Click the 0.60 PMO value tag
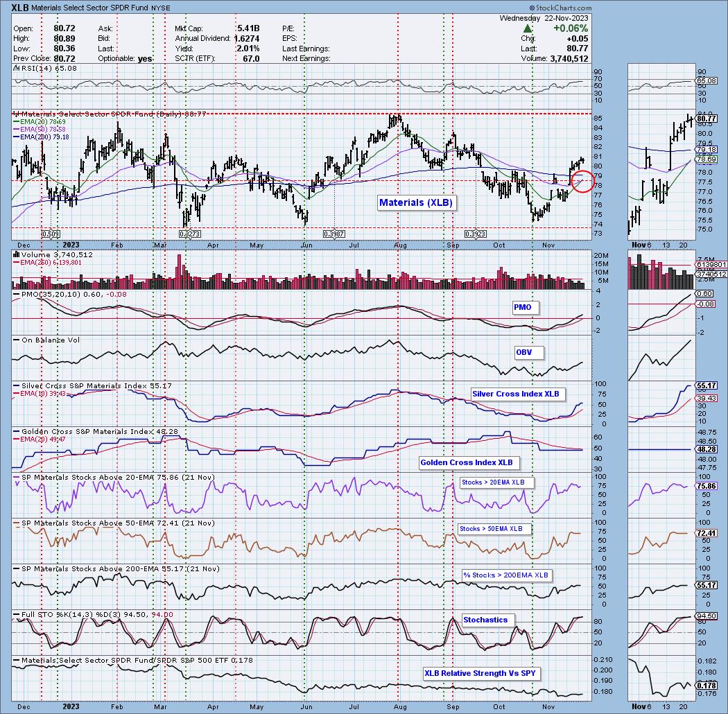 pos(705,294)
